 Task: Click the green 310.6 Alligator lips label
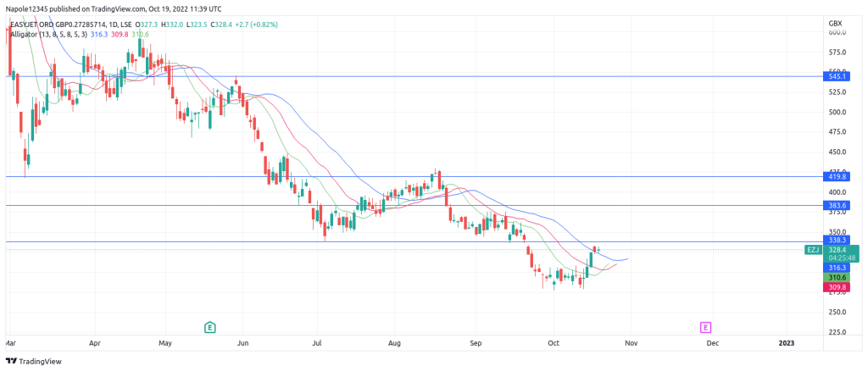tap(836, 278)
